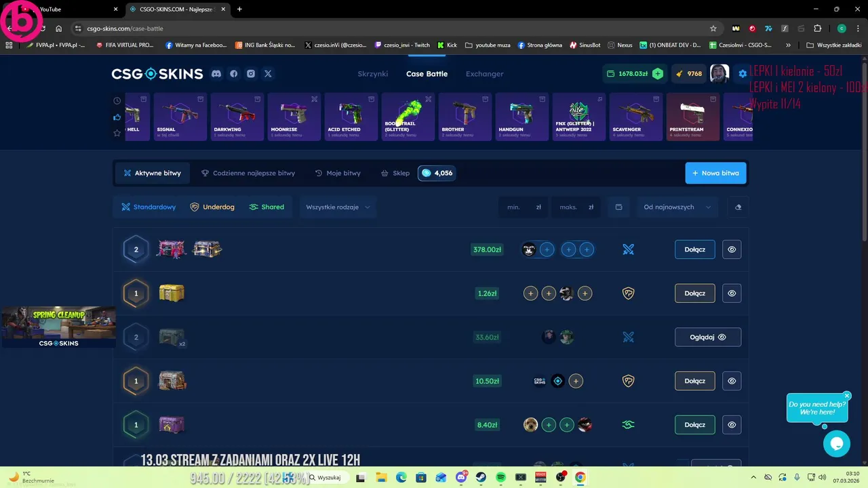
Task: Open the live chat help bubble
Action: coord(836,444)
